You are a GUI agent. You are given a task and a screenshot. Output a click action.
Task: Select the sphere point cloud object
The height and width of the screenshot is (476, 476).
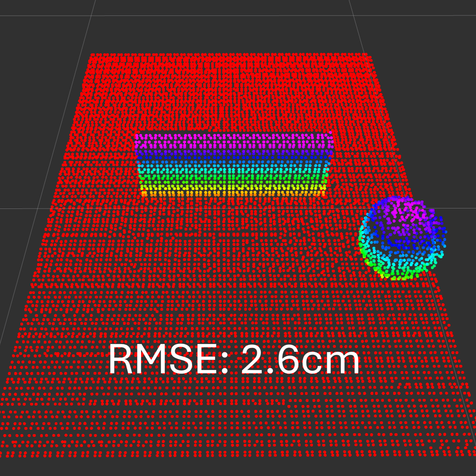pos(402,238)
